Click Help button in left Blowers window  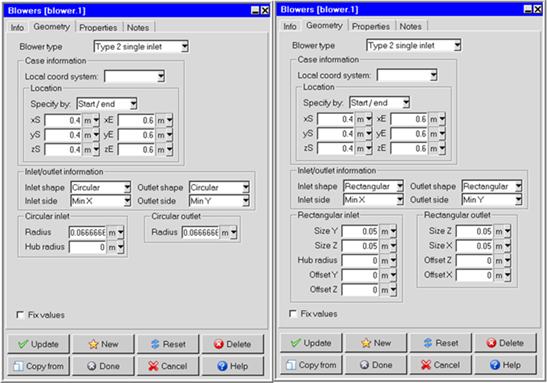click(233, 366)
